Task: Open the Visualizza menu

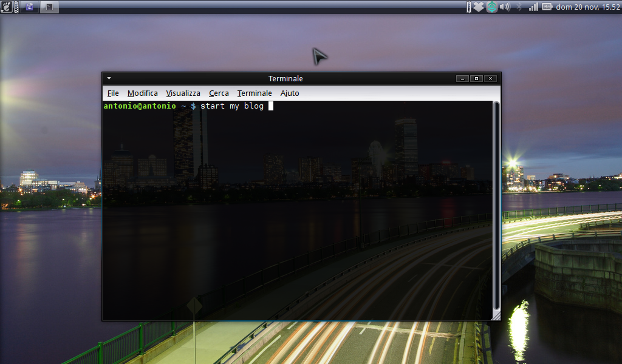Action: (x=183, y=93)
